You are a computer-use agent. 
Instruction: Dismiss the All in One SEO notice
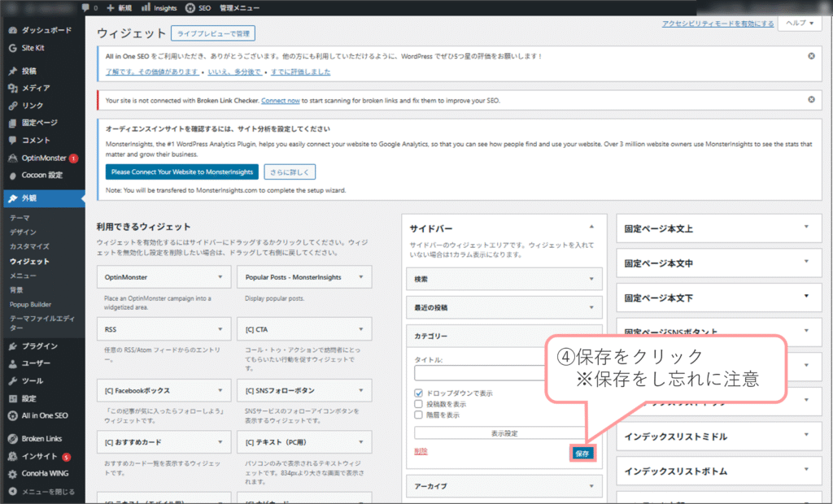pyautogui.click(x=811, y=56)
